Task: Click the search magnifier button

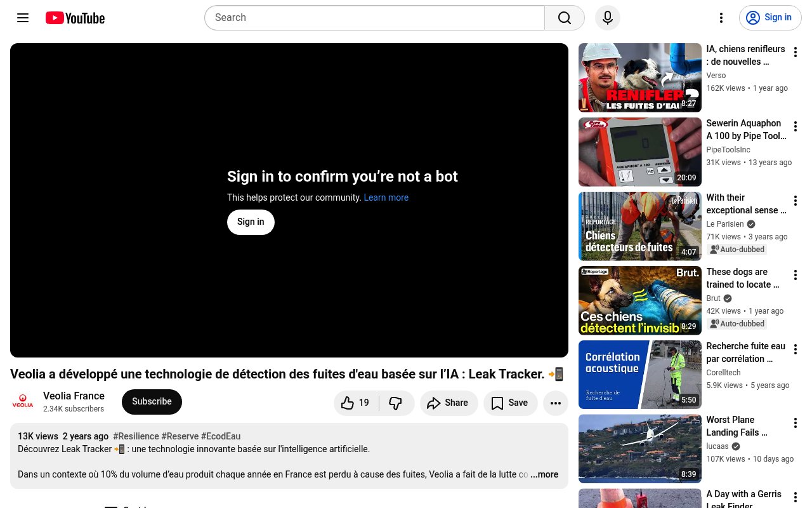Action: pyautogui.click(x=565, y=18)
